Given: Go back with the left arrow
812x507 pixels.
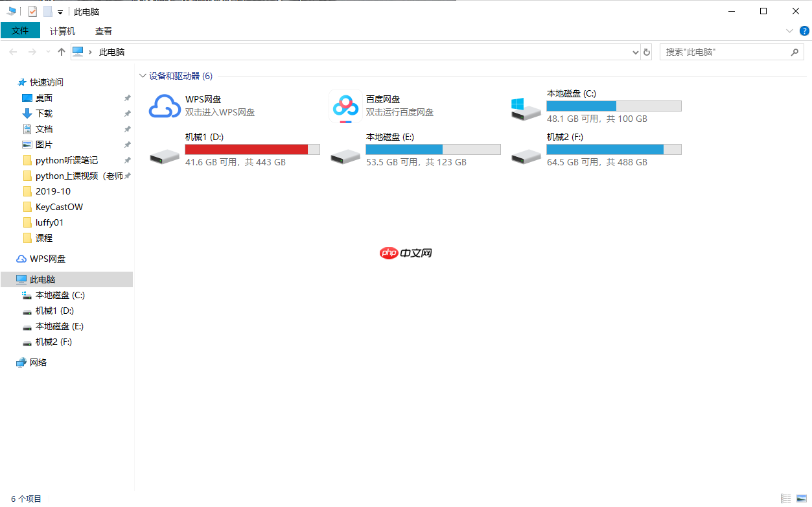Looking at the screenshot, I should click(14, 52).
